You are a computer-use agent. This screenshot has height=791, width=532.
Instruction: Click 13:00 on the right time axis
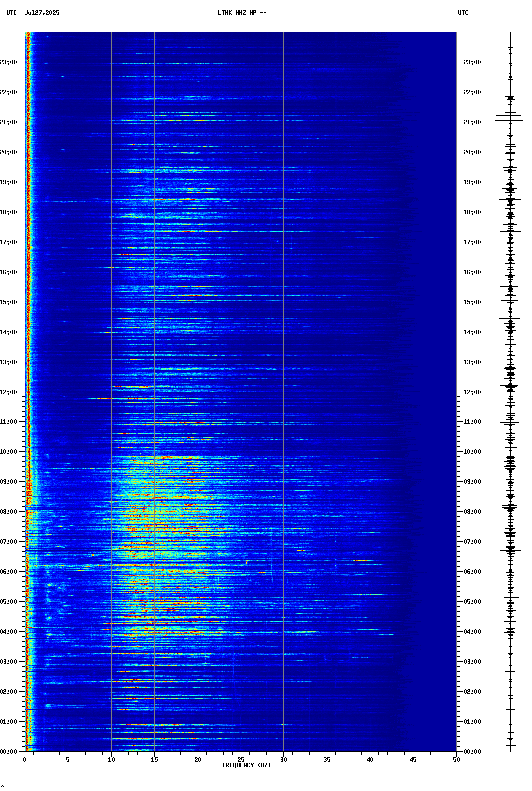(472, 362)
